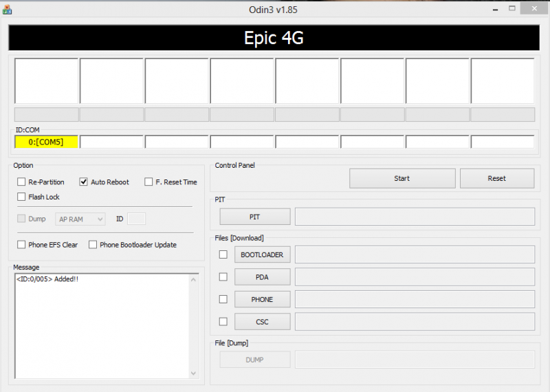Choose a file with BOOTLOADER button
This screenshot has width=550, height=392.
coord(262,254)
